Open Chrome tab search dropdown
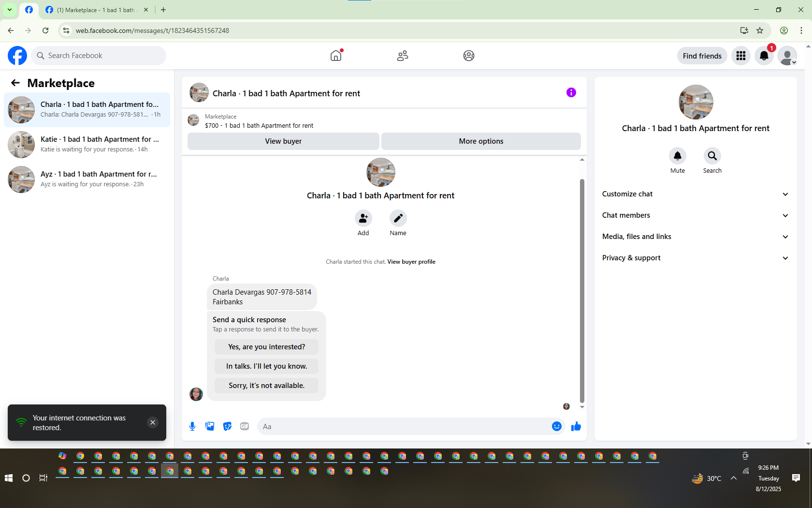 coord(10,10)
